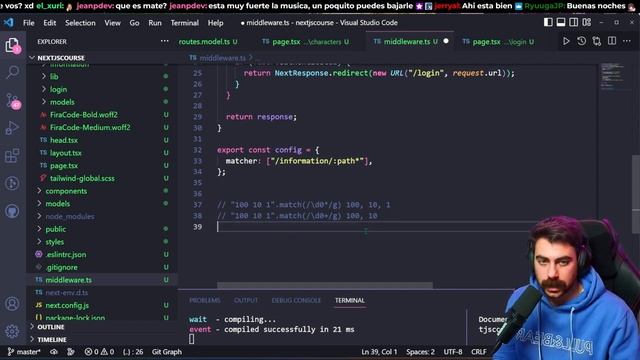Open the Manage gear icon
This screenshot has width=640, height=360.
(x=12, y=331)
